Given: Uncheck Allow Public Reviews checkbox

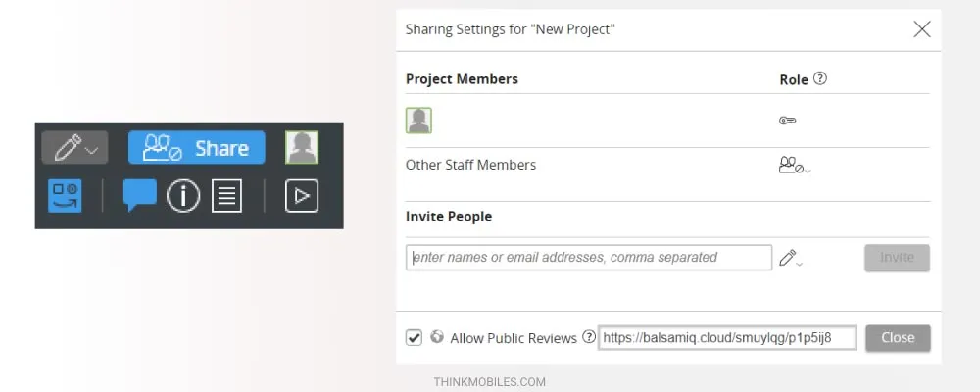Looking at the screenshot, I should pos(414,337).
